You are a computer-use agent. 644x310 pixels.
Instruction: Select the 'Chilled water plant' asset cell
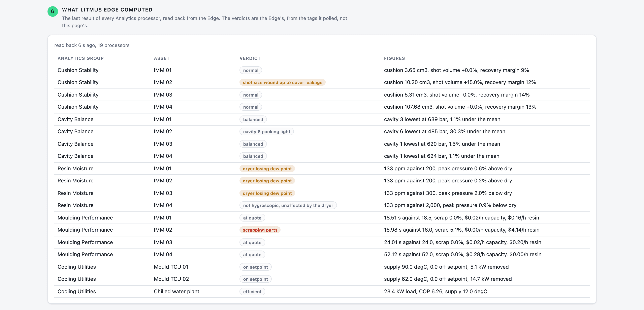tap(176, 291)
